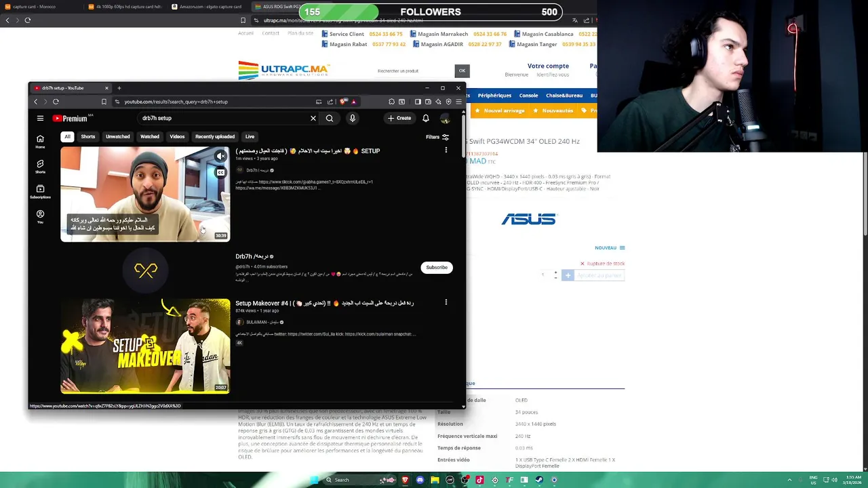
Task: Go back in front YouTube browser window
Action: click(x=36, y=102)
